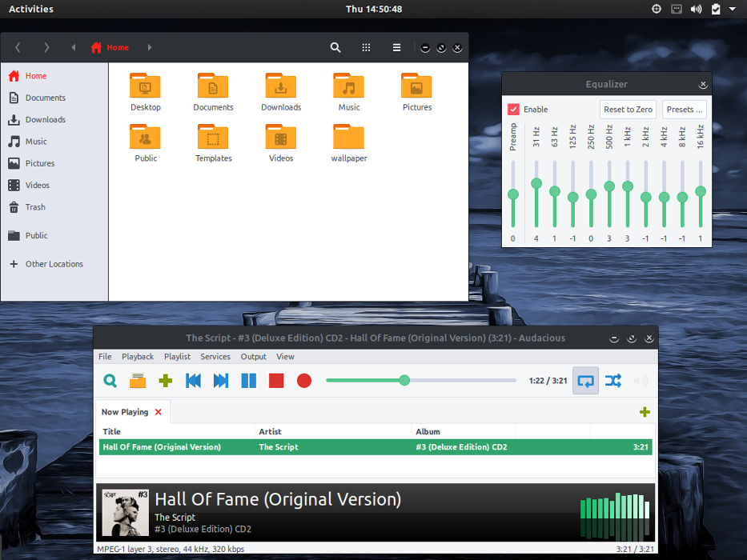Select Videos in the sidebar

pos(54,186)
